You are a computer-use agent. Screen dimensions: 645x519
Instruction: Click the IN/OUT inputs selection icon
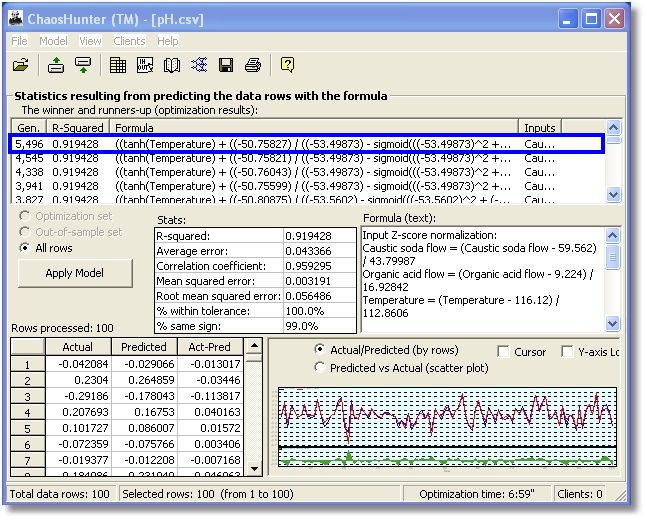145,65
